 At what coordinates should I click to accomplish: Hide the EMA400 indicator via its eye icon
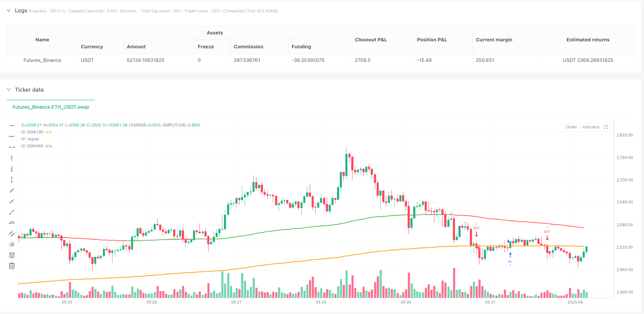pyautogui.click(x=24, y=146)
